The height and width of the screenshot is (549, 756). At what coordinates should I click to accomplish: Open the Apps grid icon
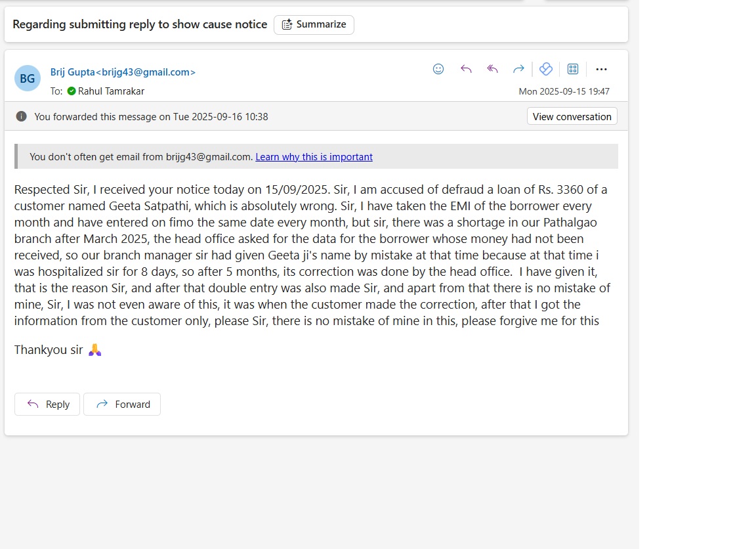tap(572, 69)
